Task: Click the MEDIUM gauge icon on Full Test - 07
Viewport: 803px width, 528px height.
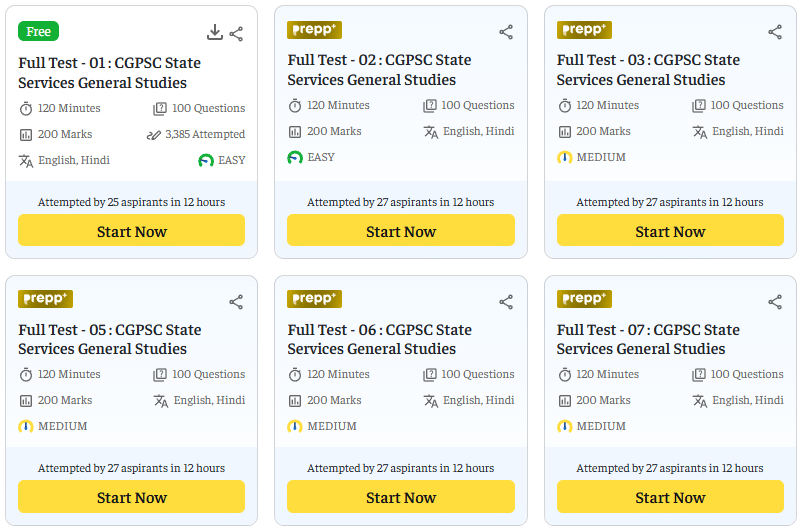Action: pyautogui.click(x=564, y=426)
